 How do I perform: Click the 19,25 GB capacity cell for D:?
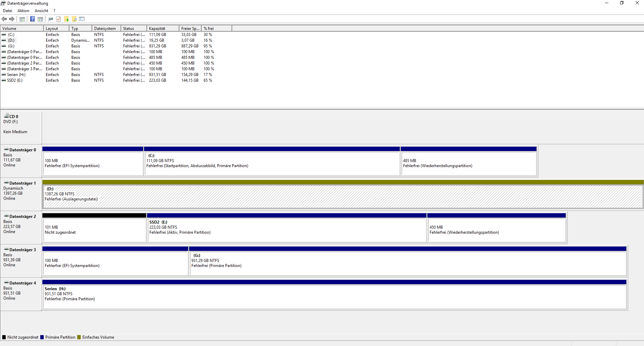[157, 40]
